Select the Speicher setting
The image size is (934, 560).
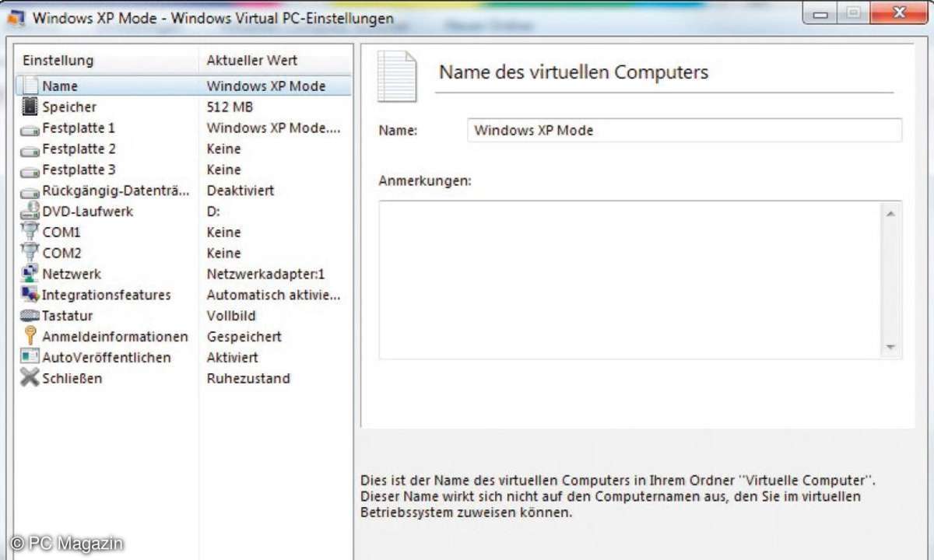69,107
